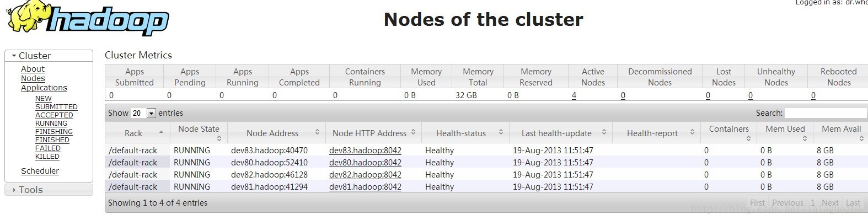Show FAILED applications list

48,148
